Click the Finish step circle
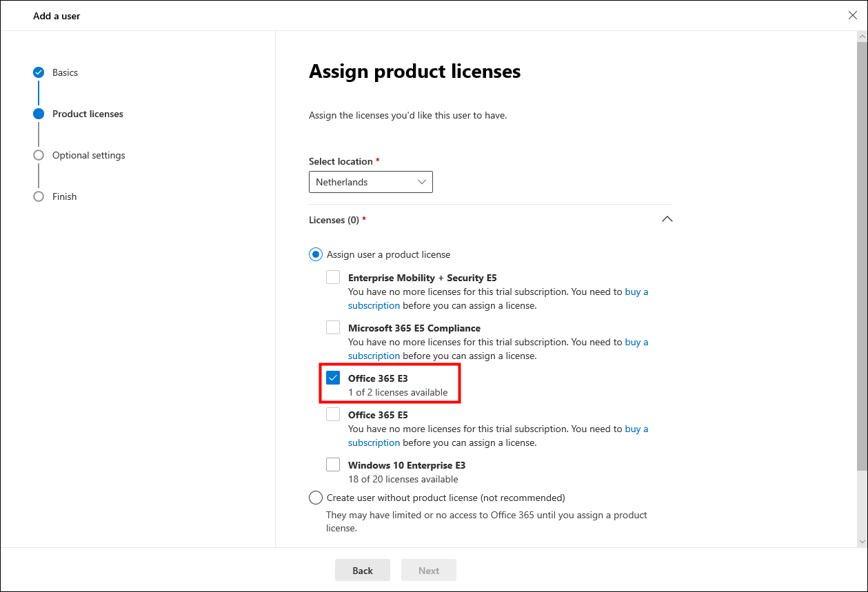 [x=39, y=196]
